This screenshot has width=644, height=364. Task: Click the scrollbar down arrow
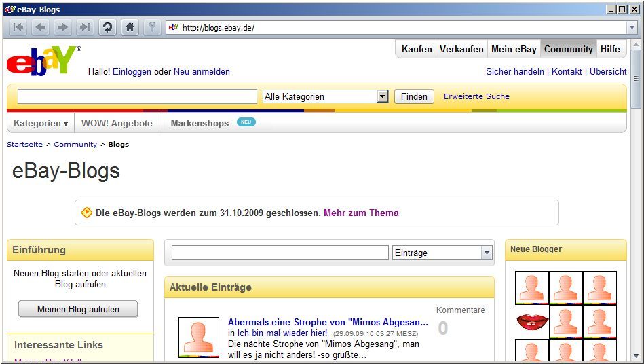pos(636,357)
